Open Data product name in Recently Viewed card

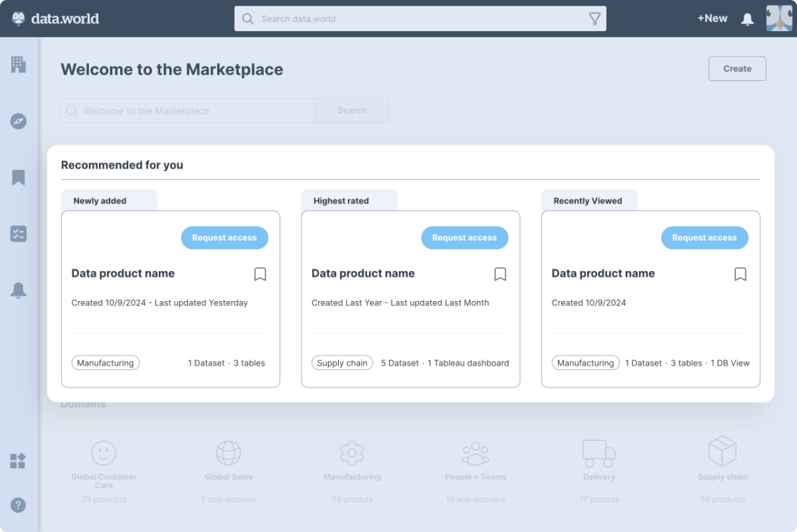pos(603,273)
